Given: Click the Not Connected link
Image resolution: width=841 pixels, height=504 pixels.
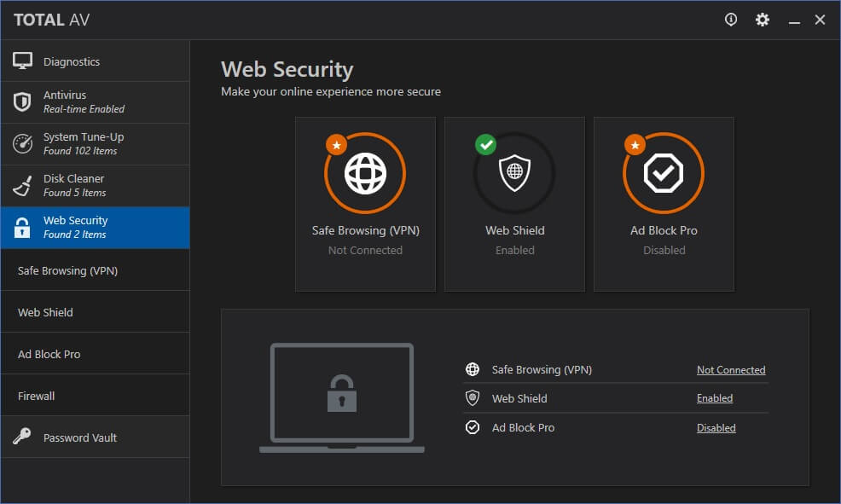Looking at the screenshot, I should (x=730, y=370).
